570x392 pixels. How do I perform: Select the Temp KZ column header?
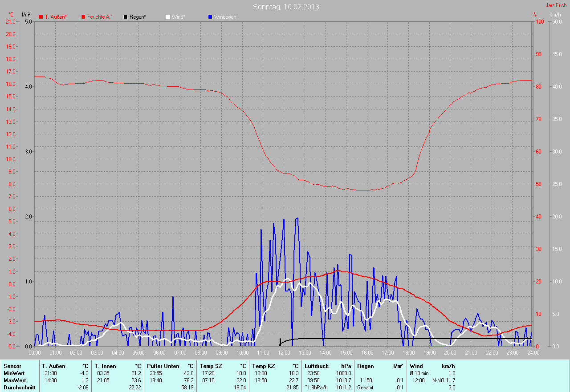264,366
